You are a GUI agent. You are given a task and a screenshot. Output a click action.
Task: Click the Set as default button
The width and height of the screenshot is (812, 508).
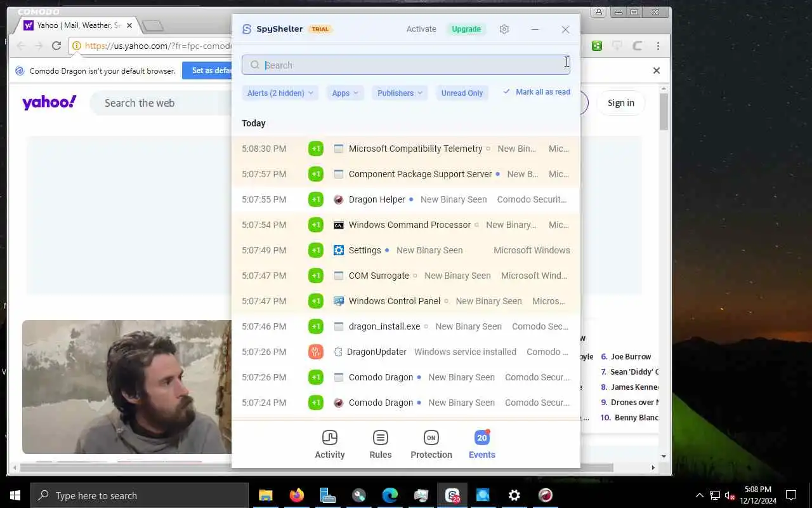click(207, 70)
